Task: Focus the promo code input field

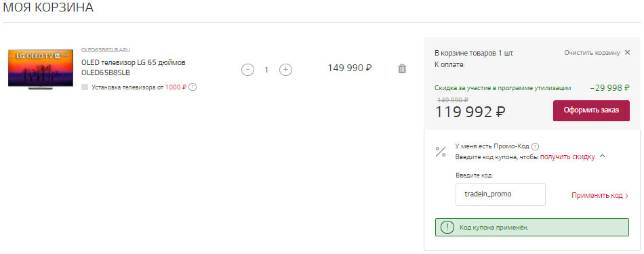Action: (500, 194)
